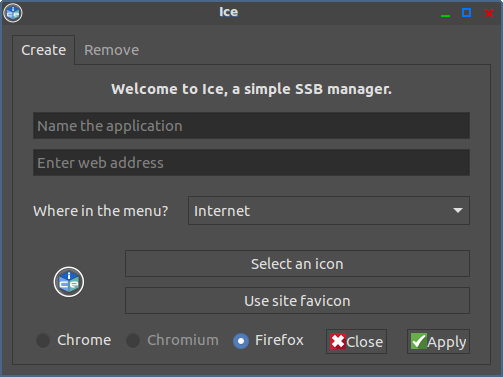Click the Select an icon button
Image resolution: width=503 pixels, height=377 pixels.
(297, 264)
